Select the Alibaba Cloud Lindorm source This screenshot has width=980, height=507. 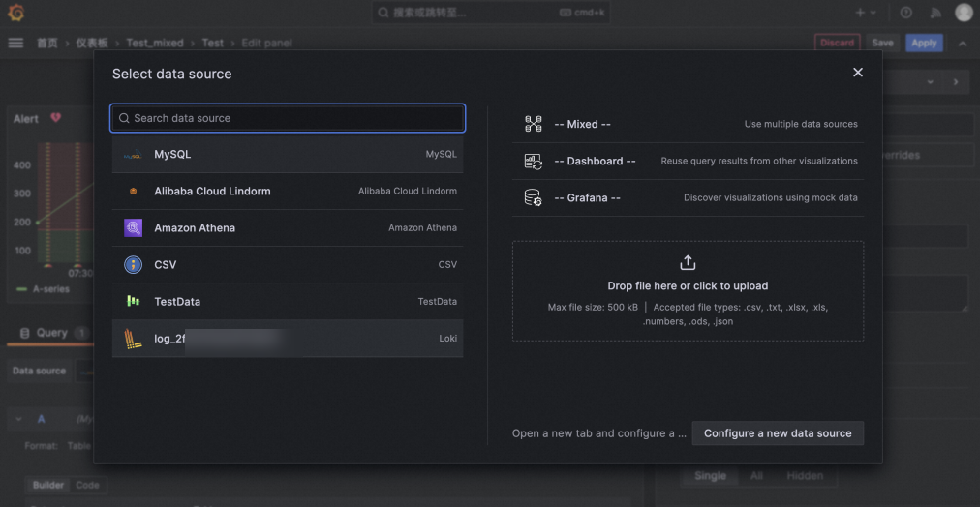pos(288,191)
